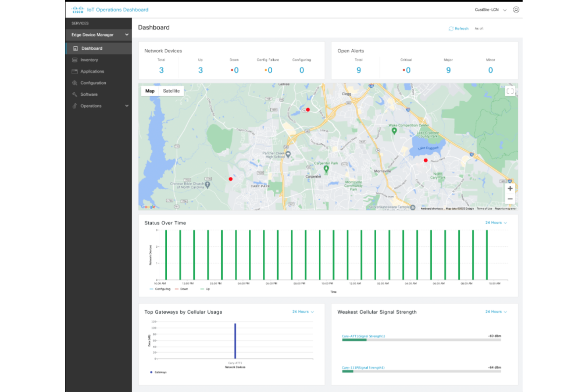Select the Configuration gear icon
This screenshot has height=392, width=588.
75,83
